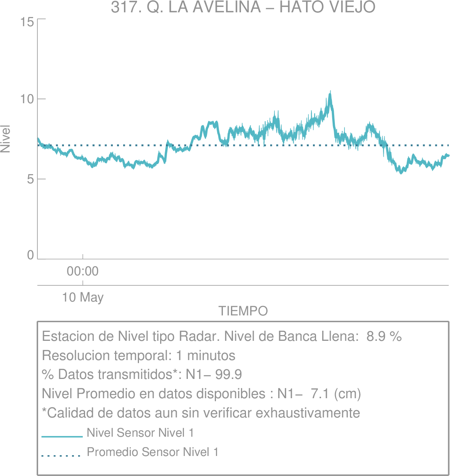Click y-axis value 10
Viewport: 450px width, 476px height.
click(27, 99)
